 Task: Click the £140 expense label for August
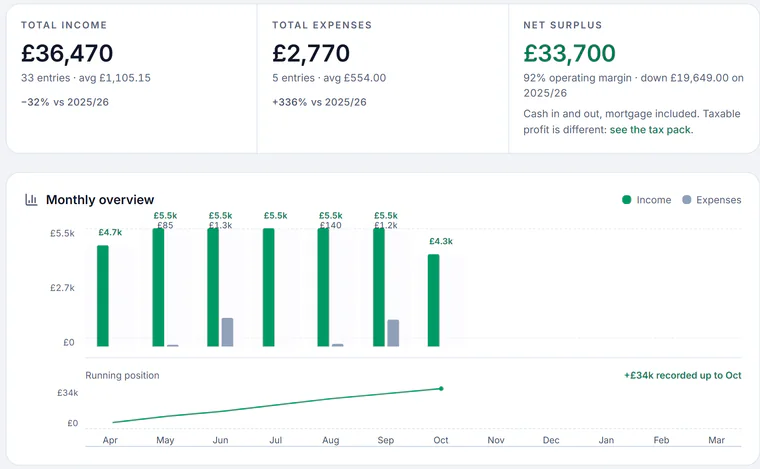click(331, 225)
